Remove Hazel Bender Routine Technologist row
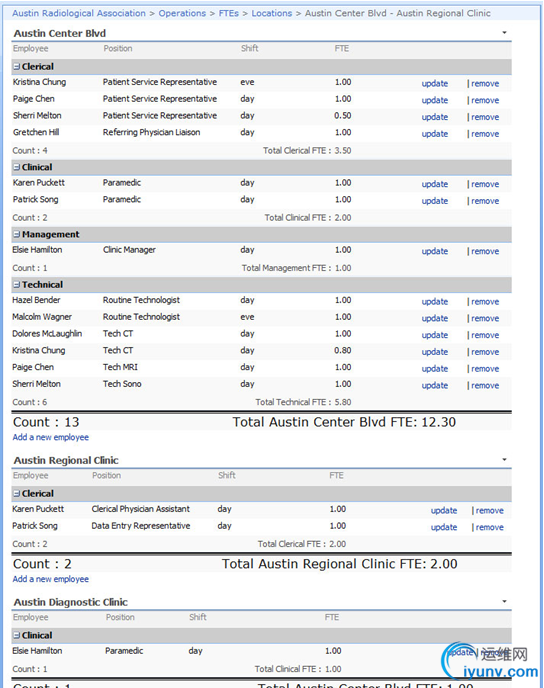This screenshot has height=688, width=544. 485,302
